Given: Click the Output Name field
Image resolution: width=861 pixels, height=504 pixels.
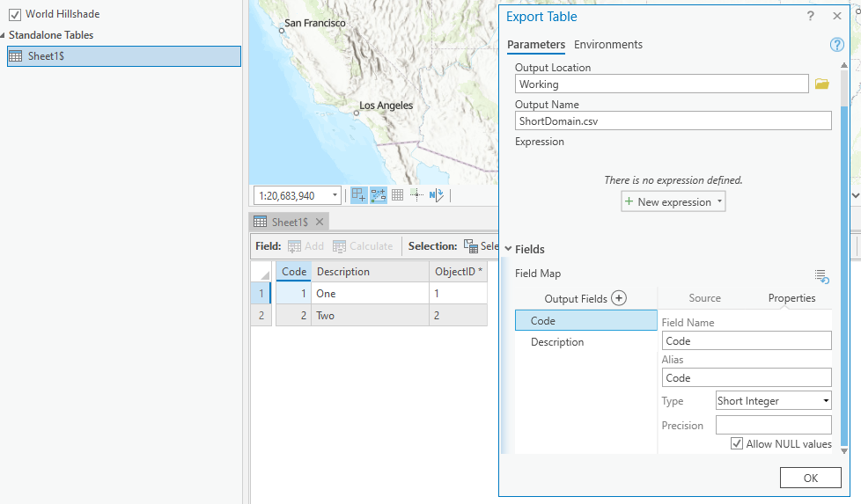Looking at the screenshot, I should (x=673, y=121).
